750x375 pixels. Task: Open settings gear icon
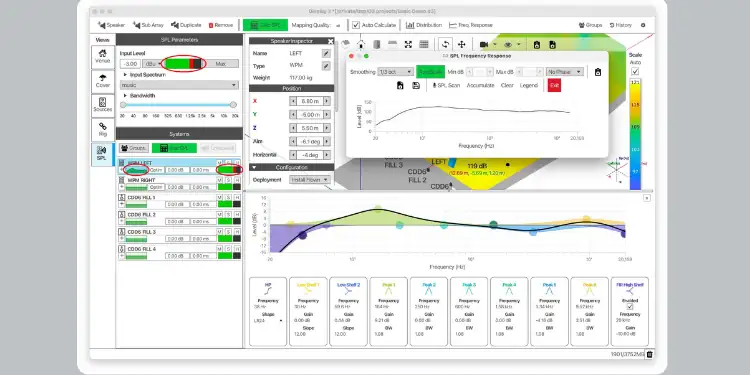pos(643,25)
